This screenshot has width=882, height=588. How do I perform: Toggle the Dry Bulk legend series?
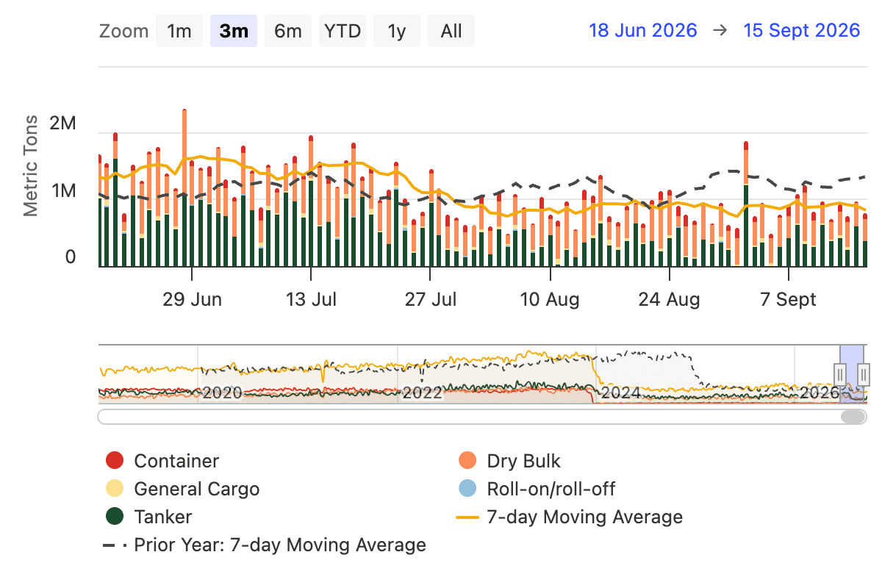pos(509,461)
